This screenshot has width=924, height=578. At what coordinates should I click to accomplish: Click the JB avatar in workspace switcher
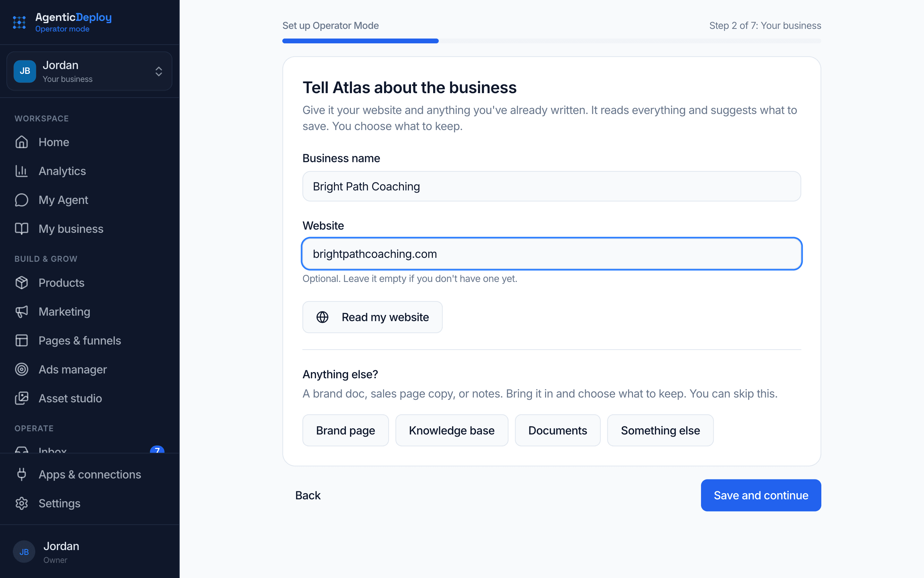(x=25, y=71)
